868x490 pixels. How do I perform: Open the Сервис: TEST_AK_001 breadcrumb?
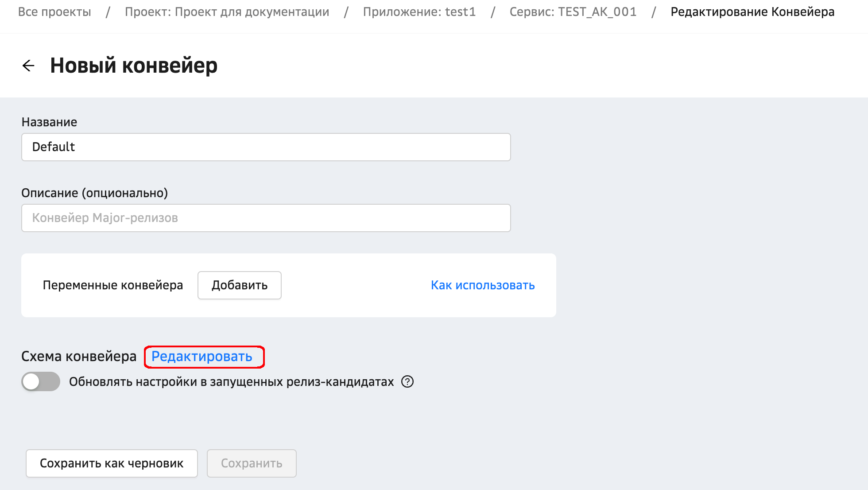pyautogui.click(x=573, y=12)
